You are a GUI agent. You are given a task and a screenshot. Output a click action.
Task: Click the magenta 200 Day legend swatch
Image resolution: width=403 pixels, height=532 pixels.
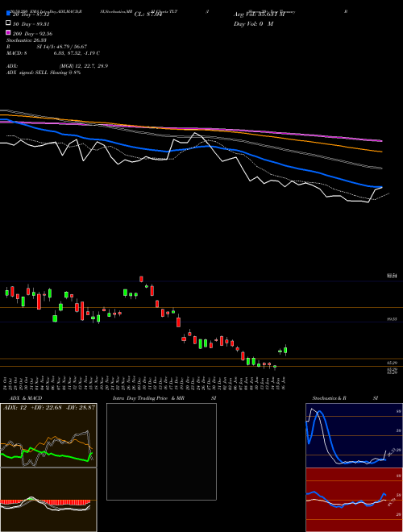(x=8, y=32)
